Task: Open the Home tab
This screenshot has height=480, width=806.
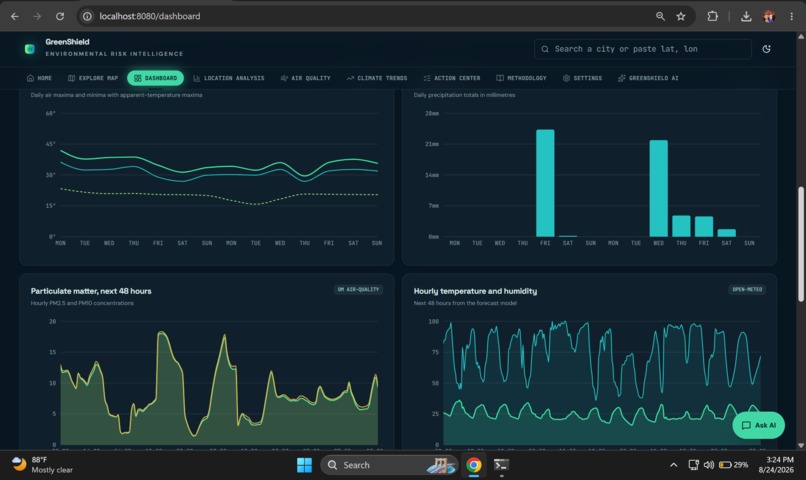Action: pos(39,78)
